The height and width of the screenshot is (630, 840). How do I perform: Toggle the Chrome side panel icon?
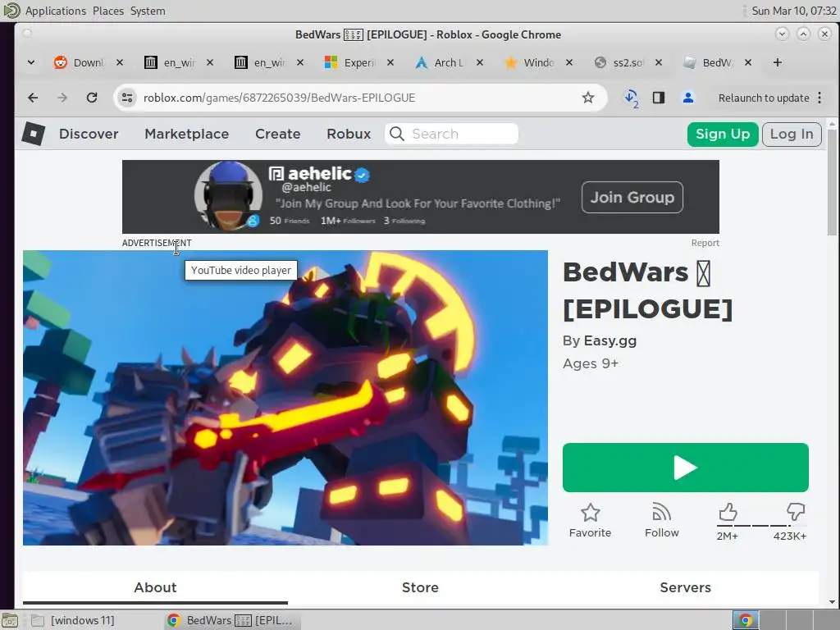point(659,98)
